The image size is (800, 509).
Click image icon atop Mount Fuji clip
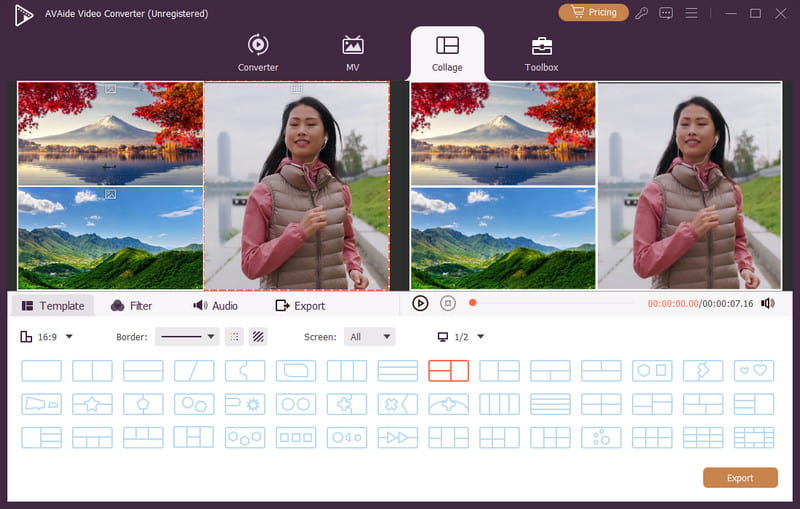pyautogui.click(x=110, y=89)
